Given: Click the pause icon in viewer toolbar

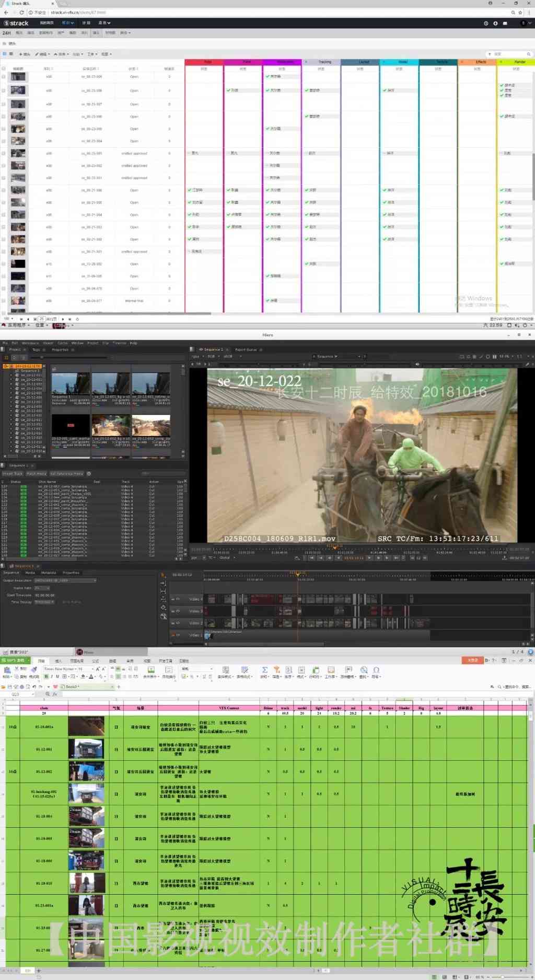Looking at the screenshot, I should (x=494, y=357).
